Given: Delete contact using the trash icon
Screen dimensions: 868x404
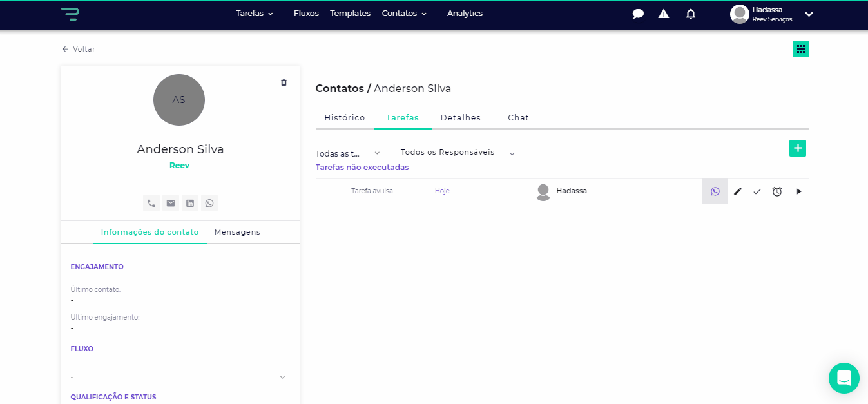Looking at the screenshot, I should 284,82.
